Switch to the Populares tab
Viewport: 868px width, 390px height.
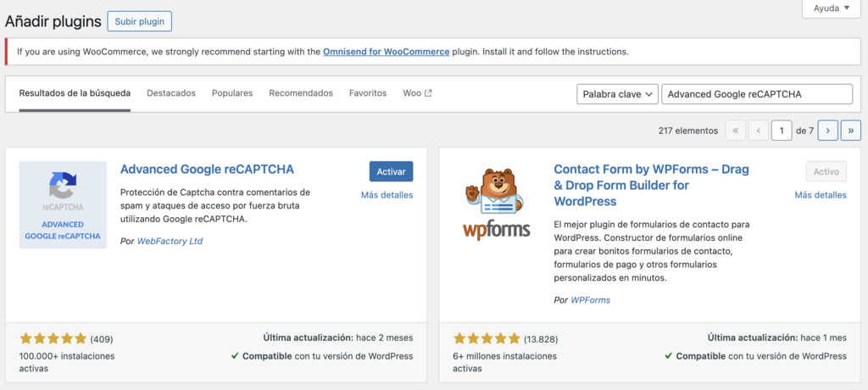(232, 93)
